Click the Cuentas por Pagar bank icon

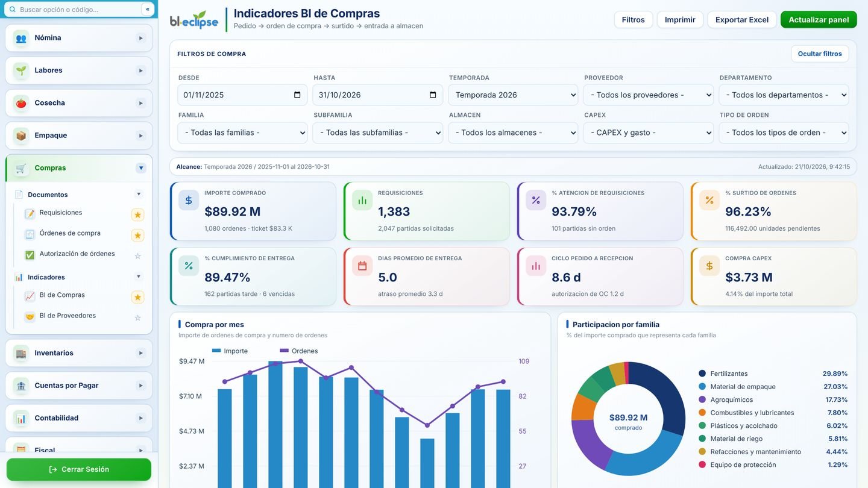(x=21, y=386)
